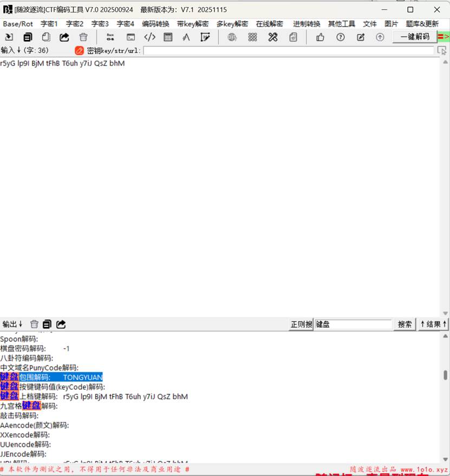This screenshot has height=476, width=450.
Task: Open the 带key解密 dropdown menu
Action: [x=192, y=24]
